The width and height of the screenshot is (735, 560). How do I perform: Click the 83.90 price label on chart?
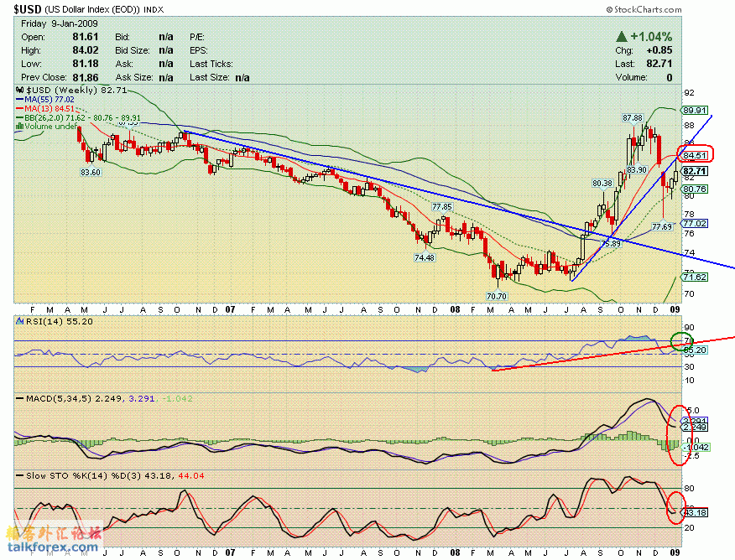(x=637, y=169)
